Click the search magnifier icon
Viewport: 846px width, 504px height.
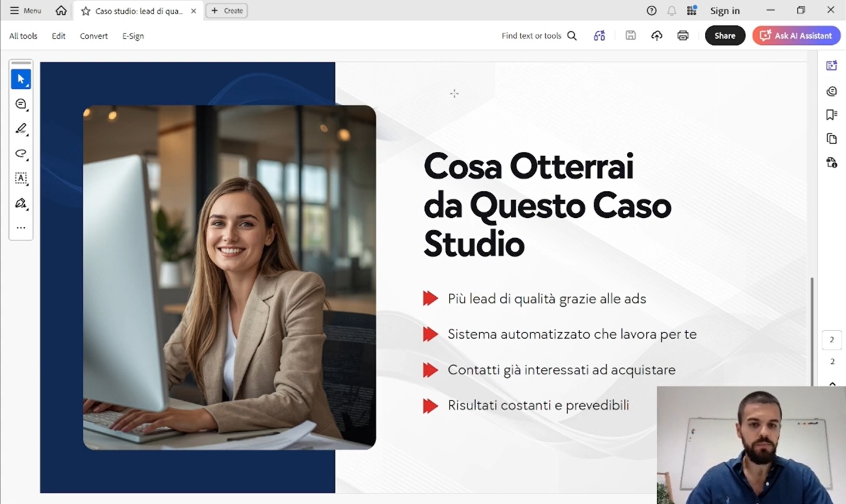(x=572, y=36)
